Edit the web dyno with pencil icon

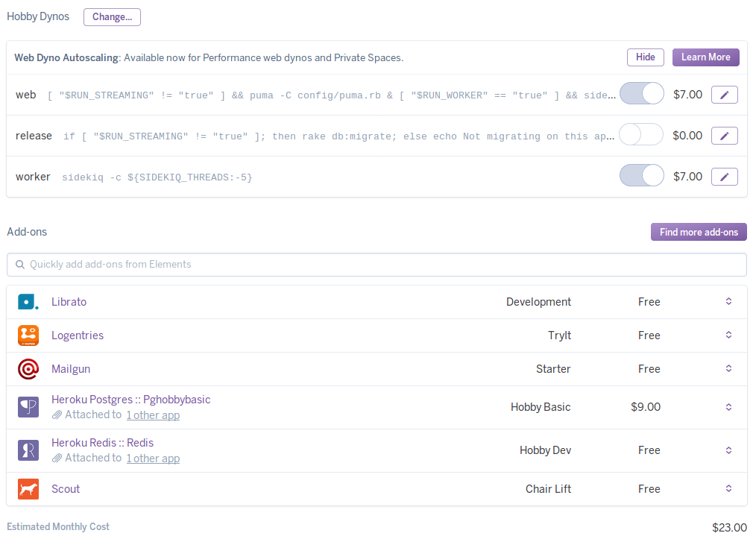tap(724, 95)
